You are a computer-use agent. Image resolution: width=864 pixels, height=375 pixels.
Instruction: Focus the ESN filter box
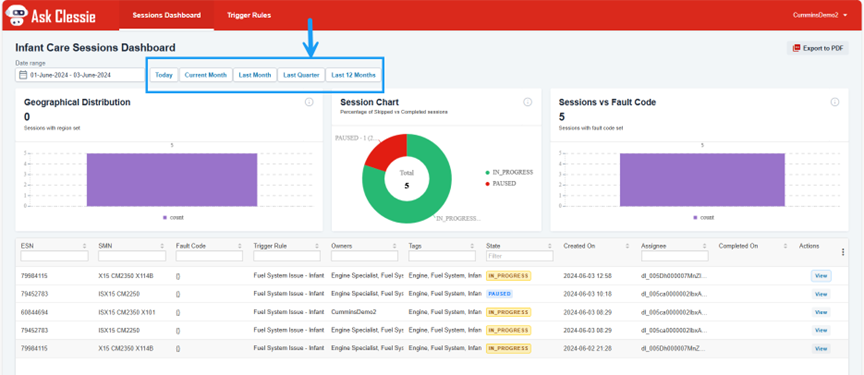click(x=54, y=256)
